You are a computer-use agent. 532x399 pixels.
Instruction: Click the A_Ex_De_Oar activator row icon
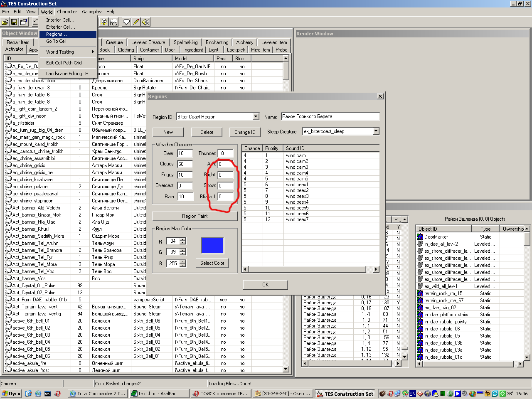(x=8, y=66)
